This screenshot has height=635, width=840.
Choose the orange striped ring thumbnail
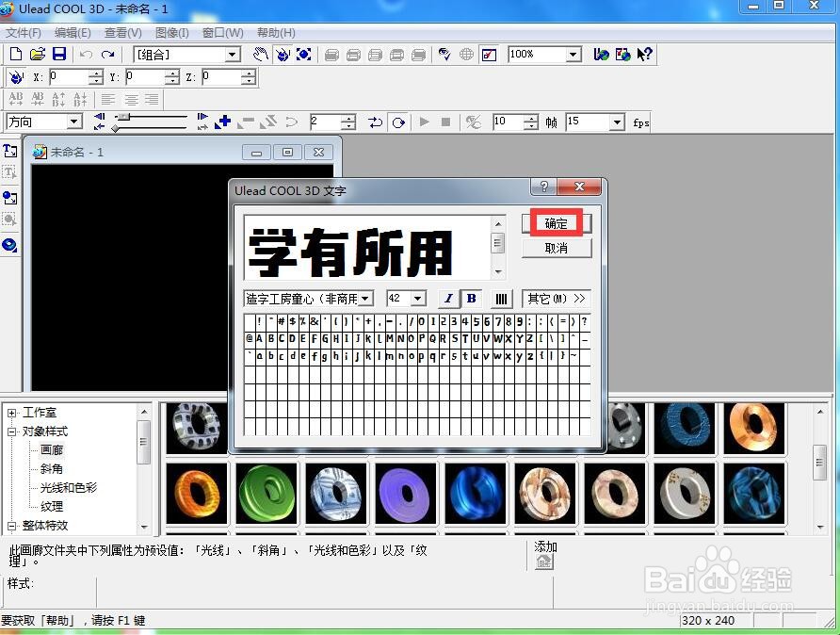tap(197, 494)
